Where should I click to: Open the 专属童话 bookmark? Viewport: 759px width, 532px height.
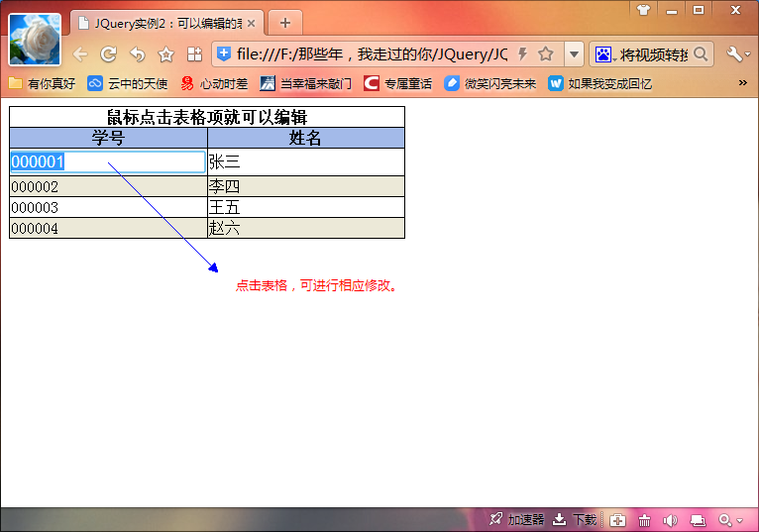click(x=398, y=84)
